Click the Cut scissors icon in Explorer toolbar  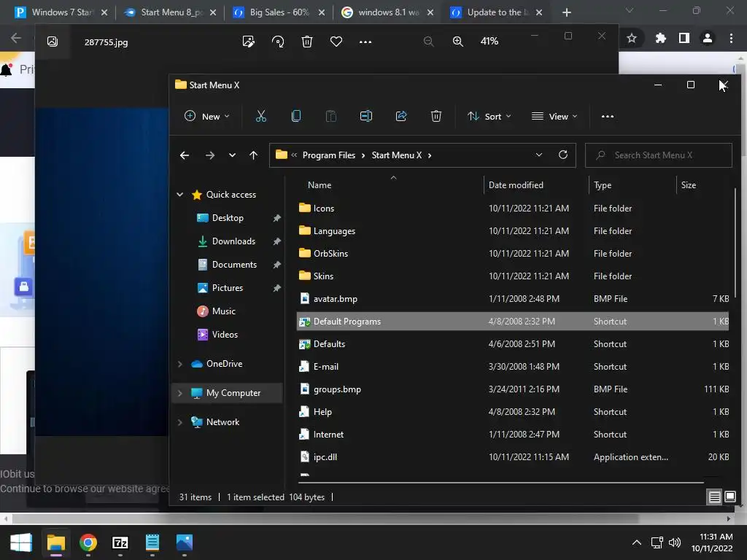(260, 116)
